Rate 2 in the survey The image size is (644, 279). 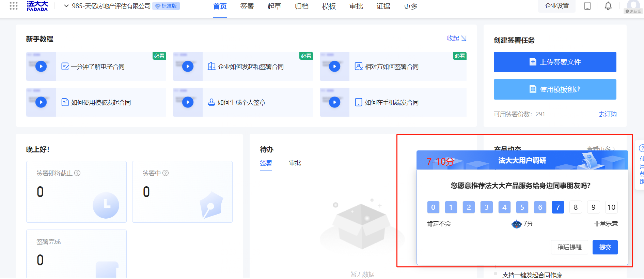tap(469, 207)
